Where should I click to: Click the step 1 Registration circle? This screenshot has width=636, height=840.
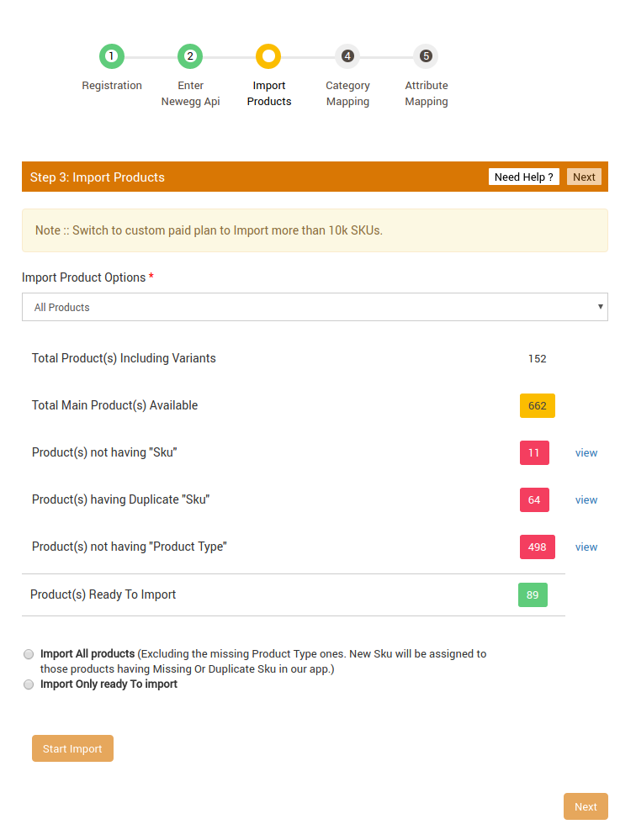tap(112, 57)
